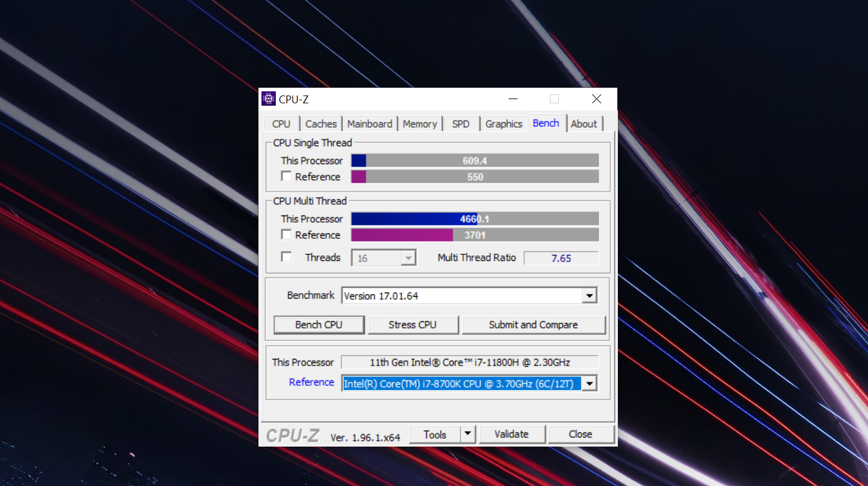This screenshot has height=486, width=868.
Task: Select the i7-8700K reference processor field
Action: pos(462,383)
